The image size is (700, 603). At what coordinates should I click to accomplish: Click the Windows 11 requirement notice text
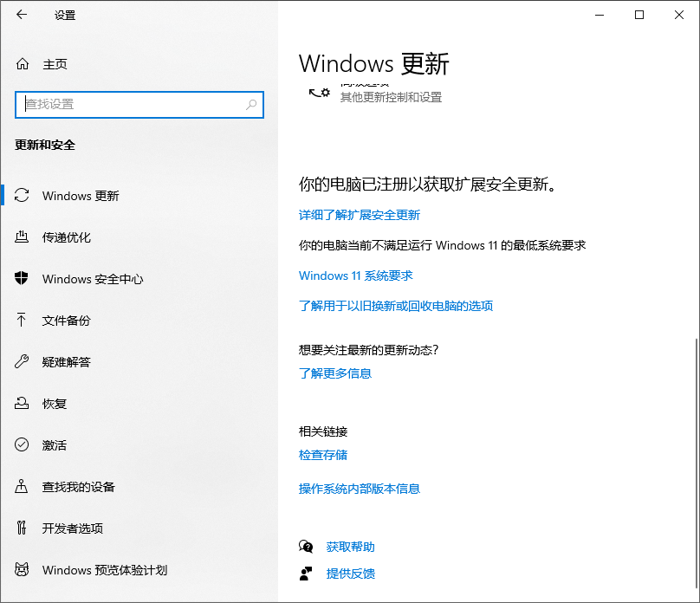pyautogui.click(x=443, y=245)
